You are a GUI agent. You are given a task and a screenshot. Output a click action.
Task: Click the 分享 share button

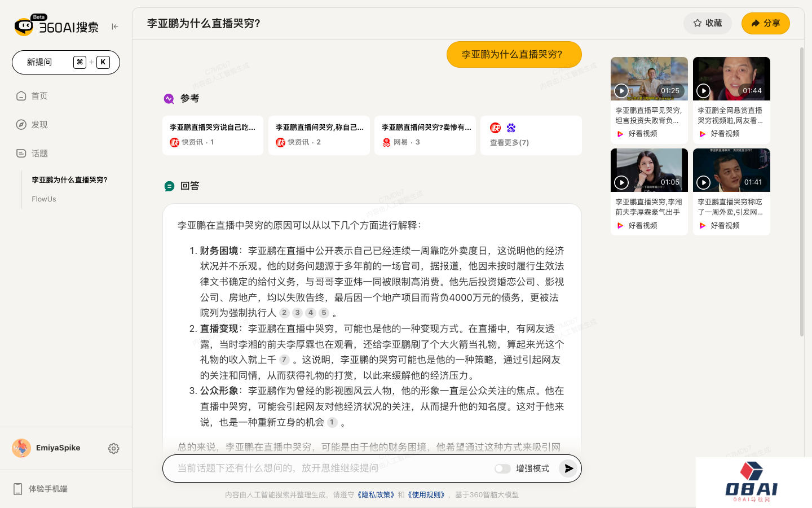coord(765,23)
